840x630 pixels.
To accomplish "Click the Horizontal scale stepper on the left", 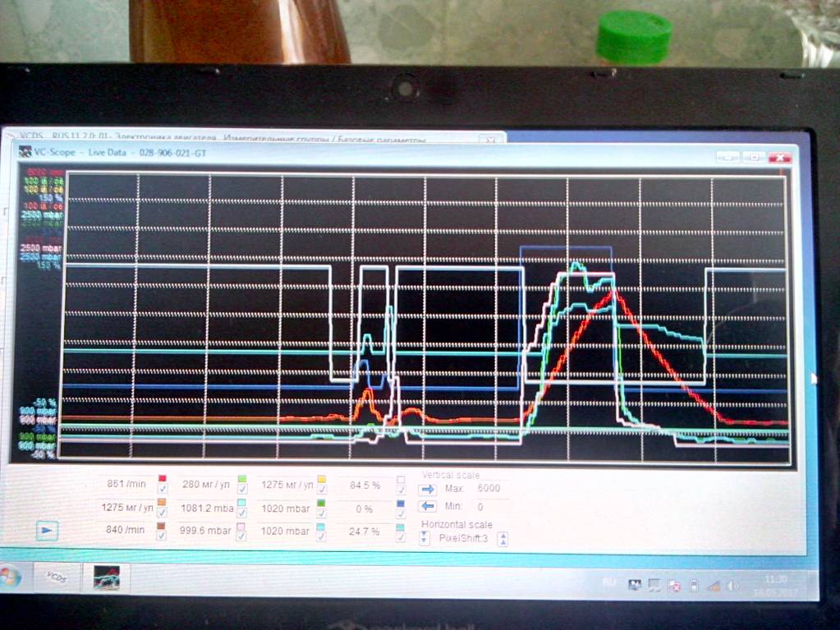I will (x=425, y=539).
